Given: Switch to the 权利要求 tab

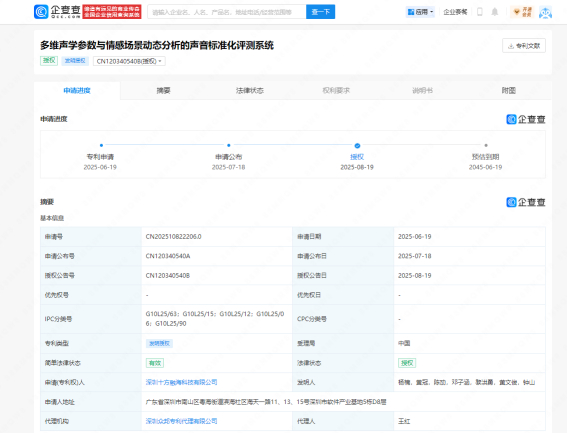Looking at the screenshot, I should coord(336,90).
